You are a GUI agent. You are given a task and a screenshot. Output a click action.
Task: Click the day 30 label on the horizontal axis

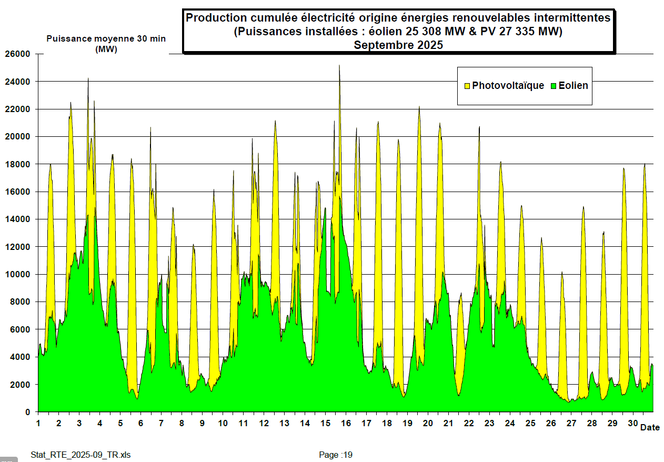632,424
